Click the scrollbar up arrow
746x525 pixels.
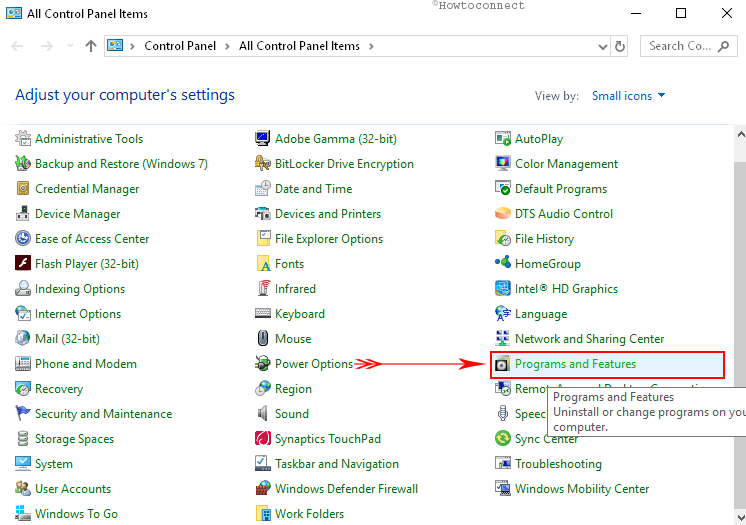(741, 135)
